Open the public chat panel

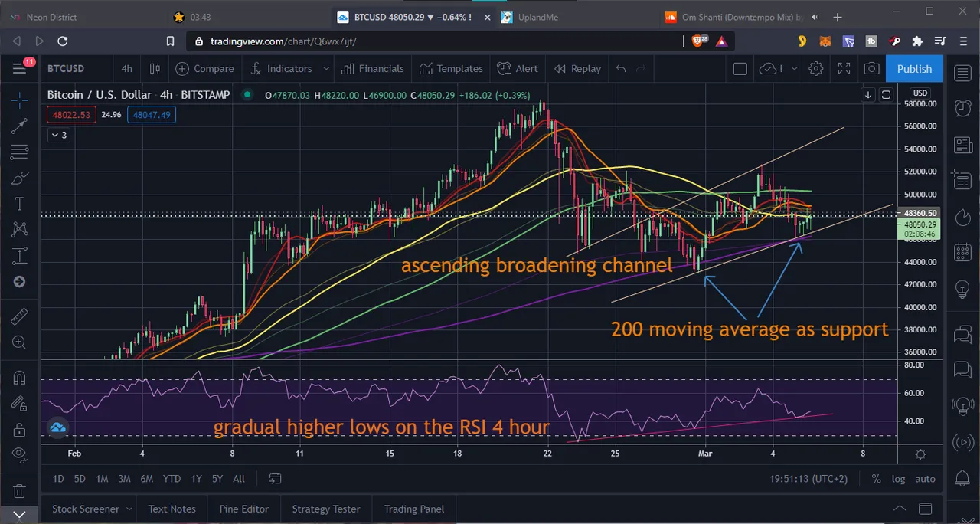tap(963, 335)
